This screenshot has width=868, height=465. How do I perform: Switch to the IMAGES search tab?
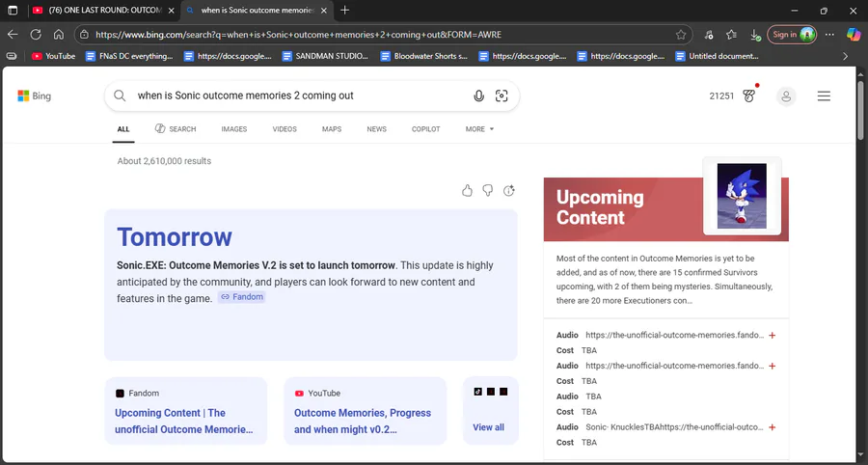click(x=233, y=129)
